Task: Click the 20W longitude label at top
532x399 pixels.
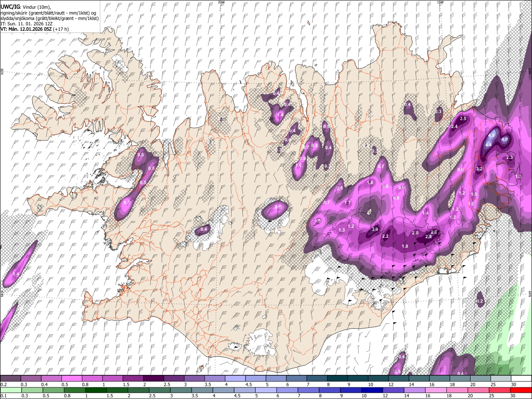Action: (221, 2)
